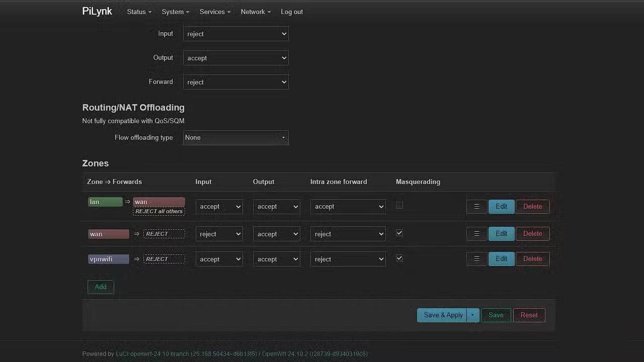Disable masquerading on the wan zone
This screenshot has width=644, height=362.
pos(399,233)
